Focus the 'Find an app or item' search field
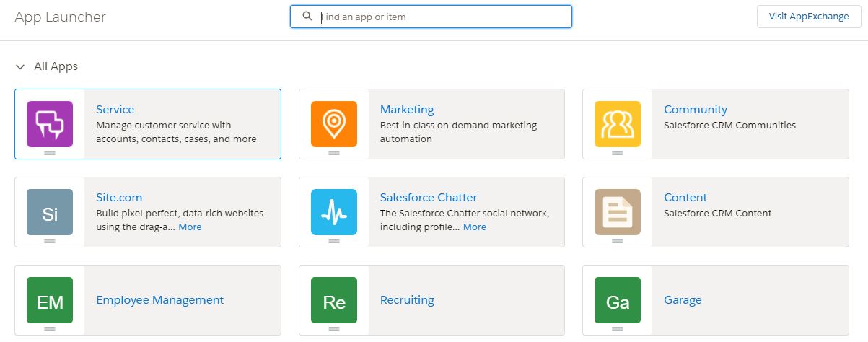This screenshot has height=342, width=868. [x=440, y=17]
